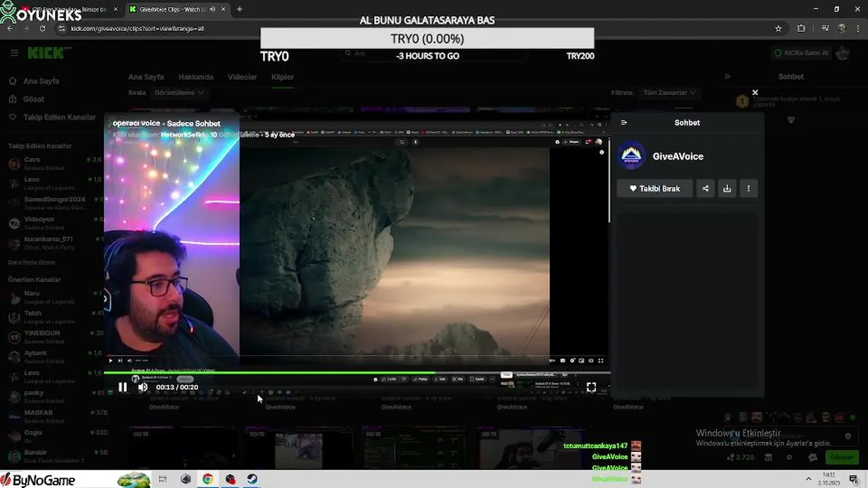Switch to Ana Sayfa channel tab
The image size is (868, 488).
point(146,77)
